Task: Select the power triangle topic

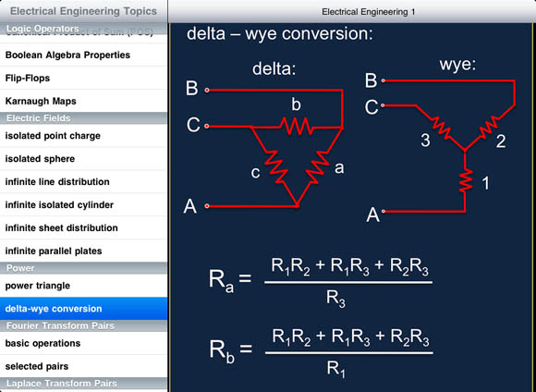Action: point(84,286)
